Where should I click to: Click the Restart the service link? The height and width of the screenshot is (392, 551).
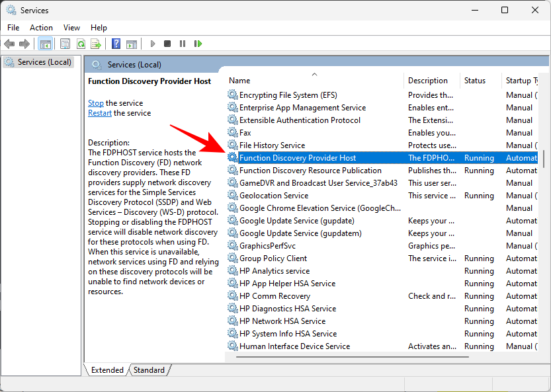point(100,113)
